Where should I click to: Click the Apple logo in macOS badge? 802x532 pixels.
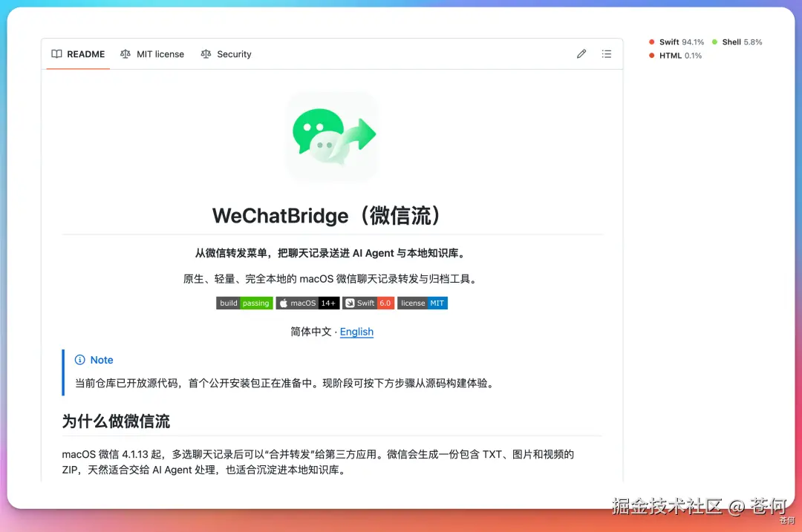click(284, 303)
